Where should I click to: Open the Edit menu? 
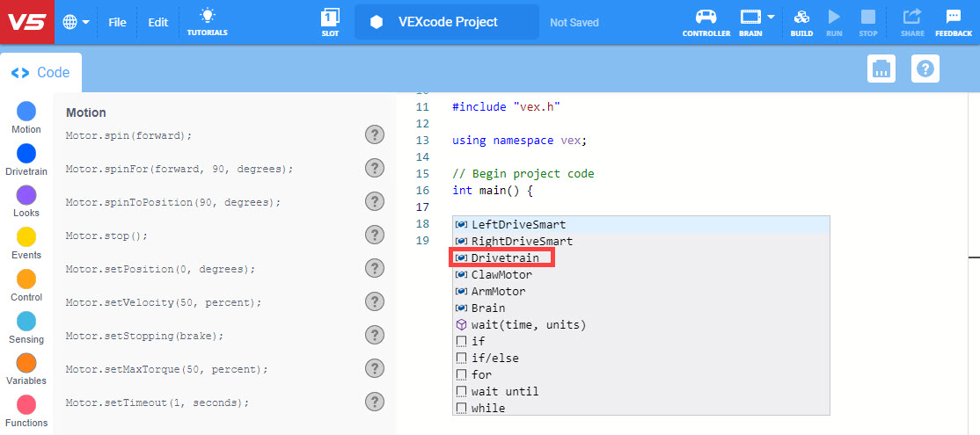coord(157,22)
